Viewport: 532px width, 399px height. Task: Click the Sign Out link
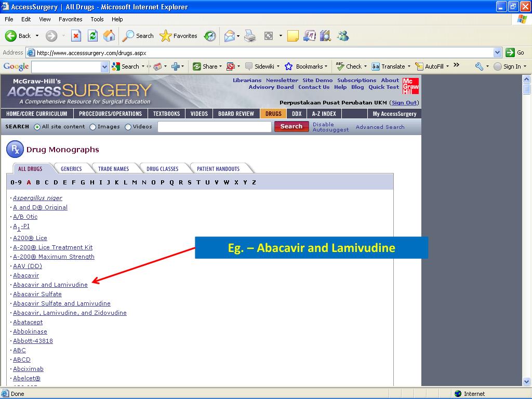point(404,102)
